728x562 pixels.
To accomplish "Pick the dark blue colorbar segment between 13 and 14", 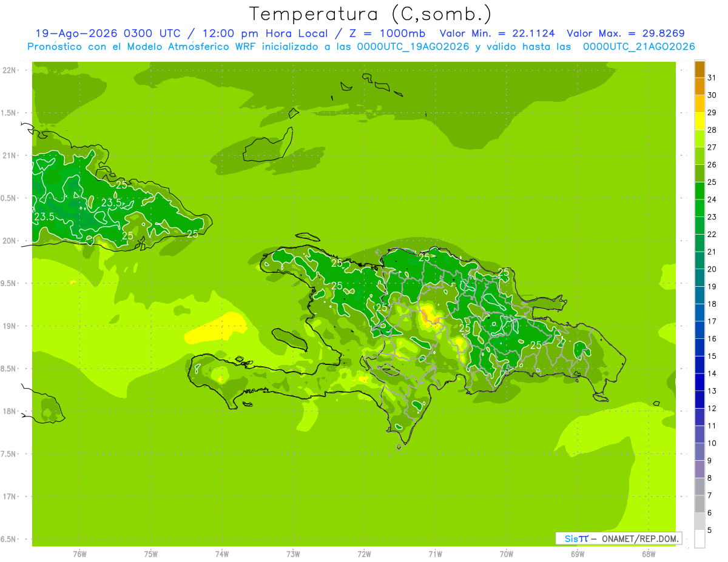I will (x=699, y=383).
